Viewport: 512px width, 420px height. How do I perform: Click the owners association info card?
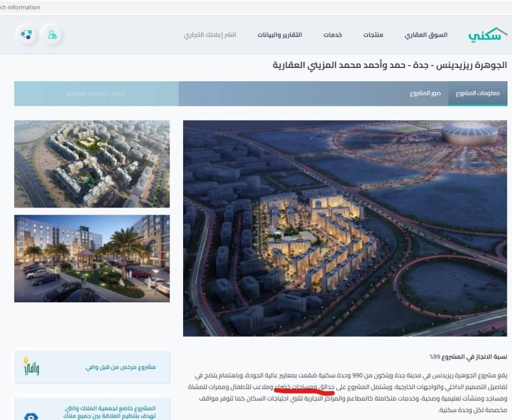92,409
